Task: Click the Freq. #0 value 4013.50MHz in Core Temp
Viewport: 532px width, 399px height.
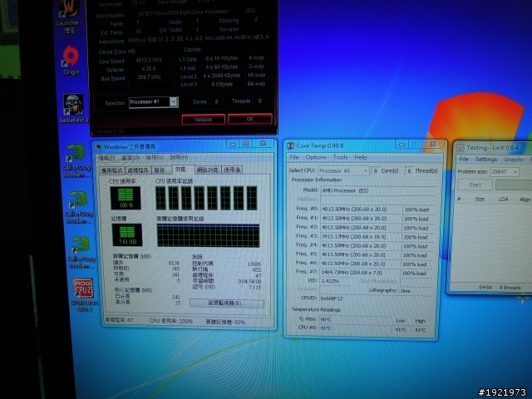Action: click(x=360, y=209)
